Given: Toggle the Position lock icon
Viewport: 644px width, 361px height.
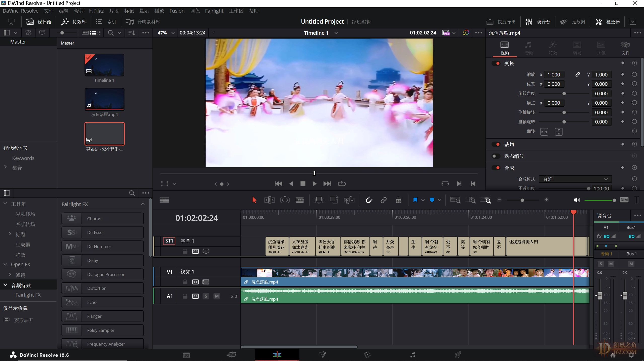Looking at the screenshot, I should pyautogui.click(x=398, y=200).
